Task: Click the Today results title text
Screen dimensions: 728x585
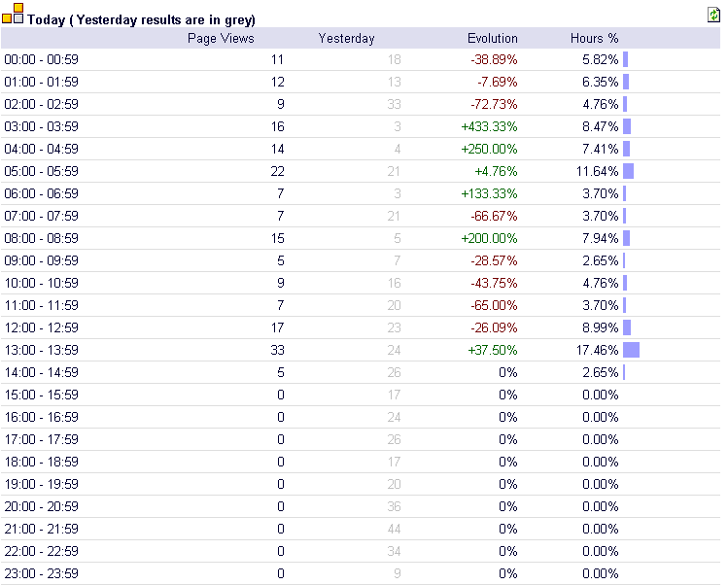Action: pyautogui.click(x=141, y=20)
